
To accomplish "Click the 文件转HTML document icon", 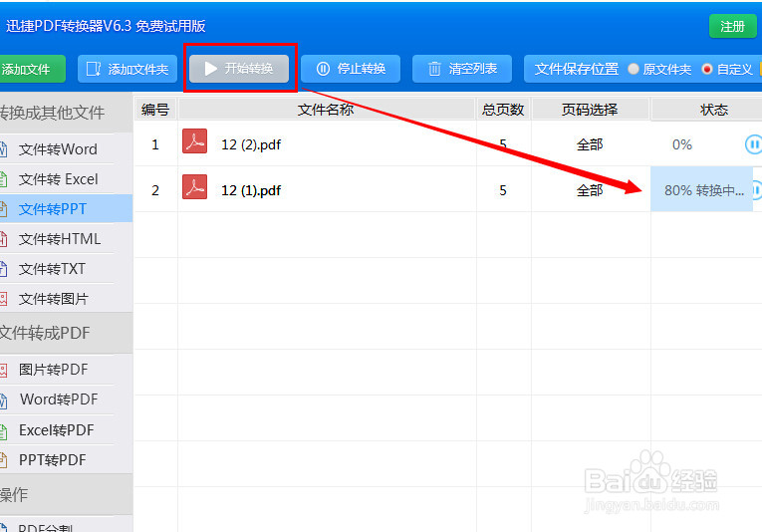I will pos(3,239).
